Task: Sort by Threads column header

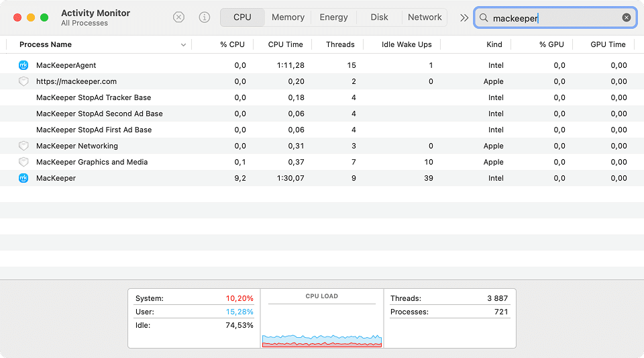Action: point(340,44)
